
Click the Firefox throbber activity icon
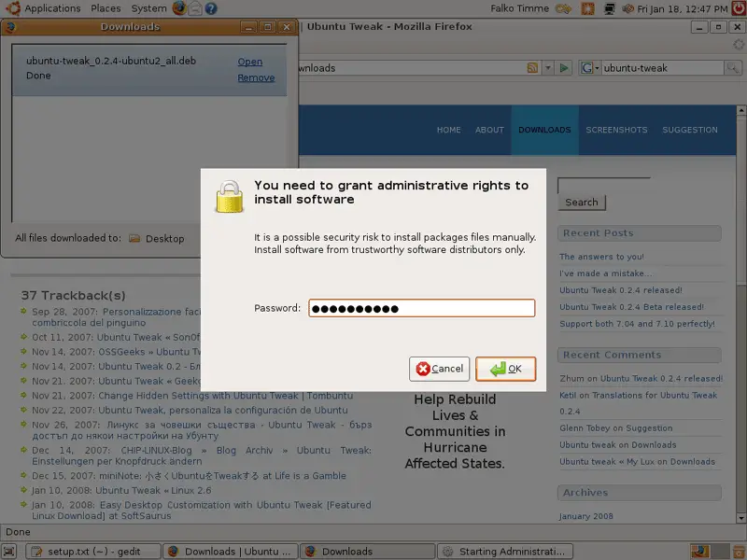[738, 45]
